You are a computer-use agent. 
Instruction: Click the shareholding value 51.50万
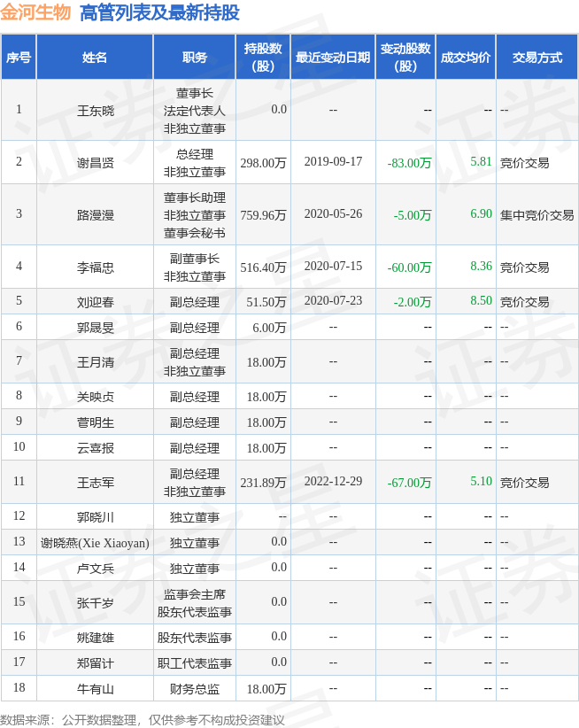pos(266,302)
